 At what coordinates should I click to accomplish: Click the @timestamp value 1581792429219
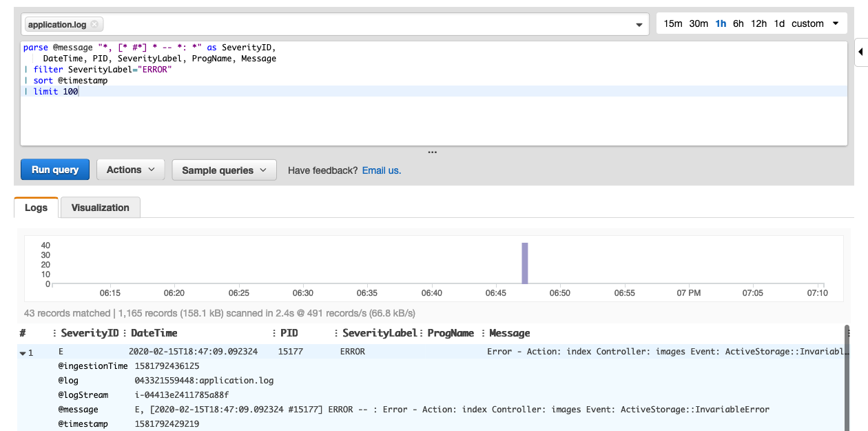coord(167,424)
